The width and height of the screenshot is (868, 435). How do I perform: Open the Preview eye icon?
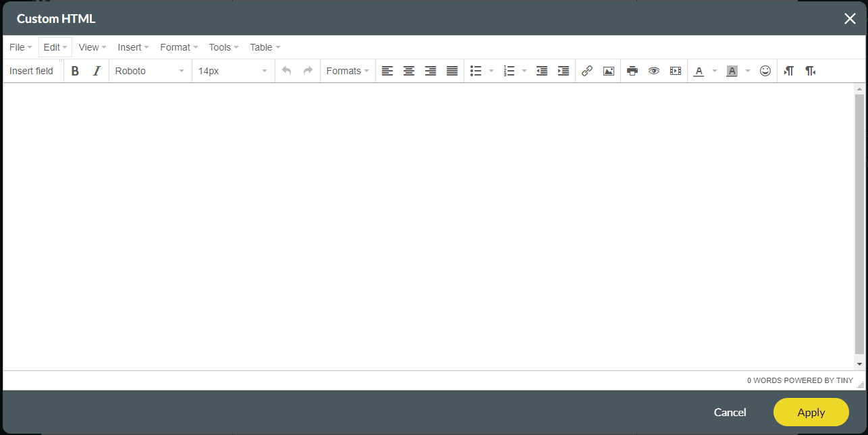(x=653, y=70)
